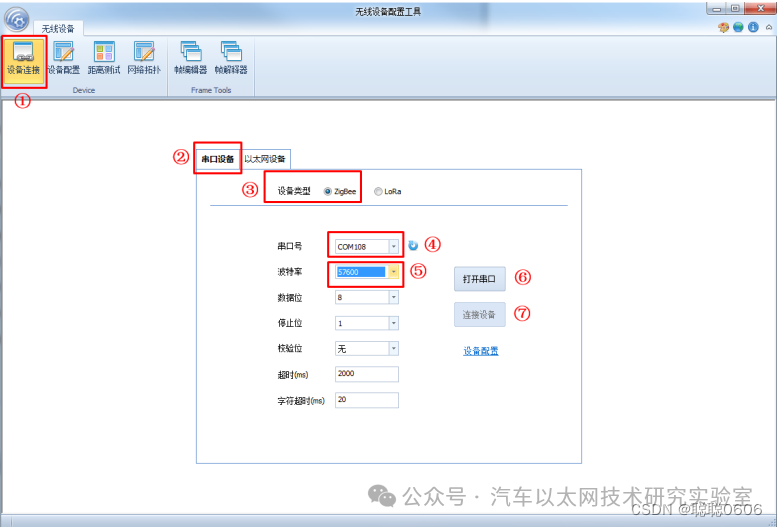Open the 网络拓扑 network topology tool
Viewport: 777px width, 527px height.
point(144,59)
